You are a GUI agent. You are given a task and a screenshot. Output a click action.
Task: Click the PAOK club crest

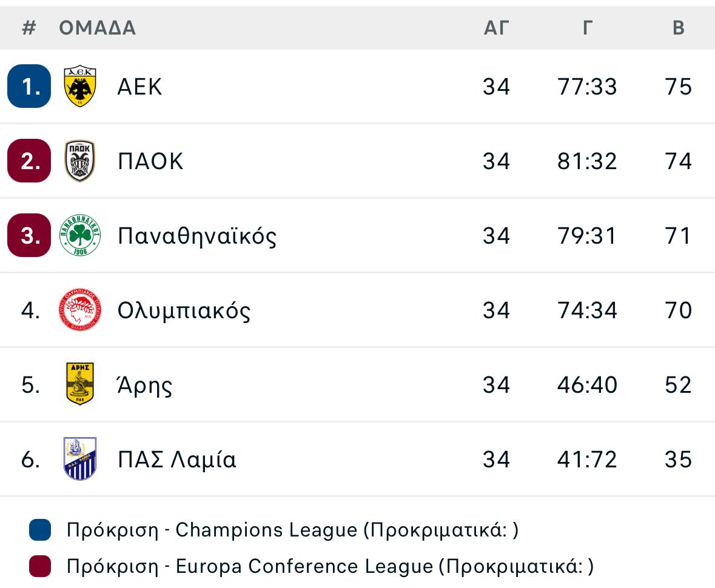(x=80, y=161)
